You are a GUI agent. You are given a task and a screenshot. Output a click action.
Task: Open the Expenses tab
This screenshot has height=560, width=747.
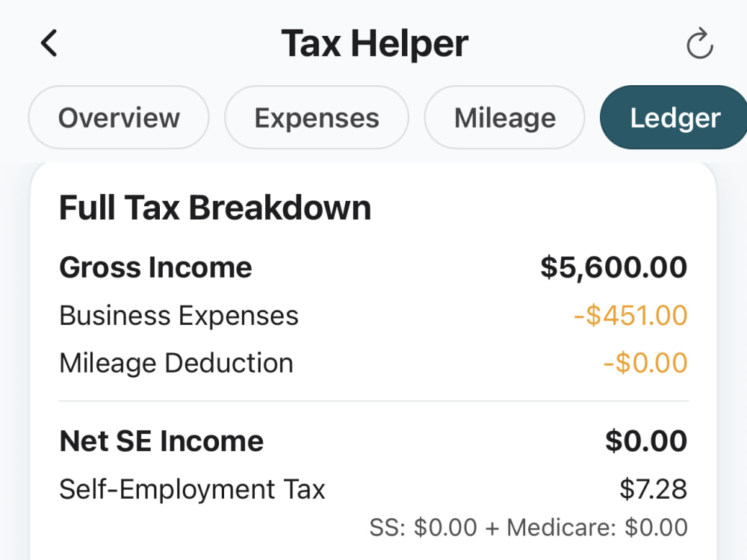tap(316, 118)
